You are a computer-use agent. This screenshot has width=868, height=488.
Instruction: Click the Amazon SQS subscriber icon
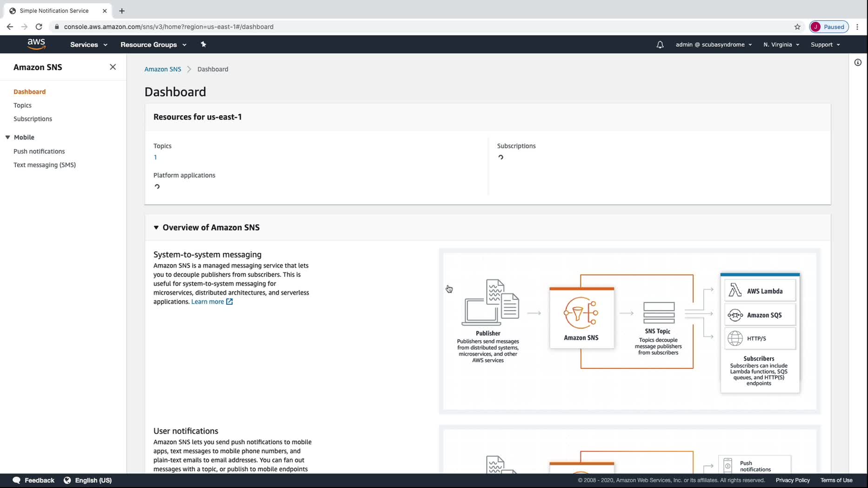(735, 315)
